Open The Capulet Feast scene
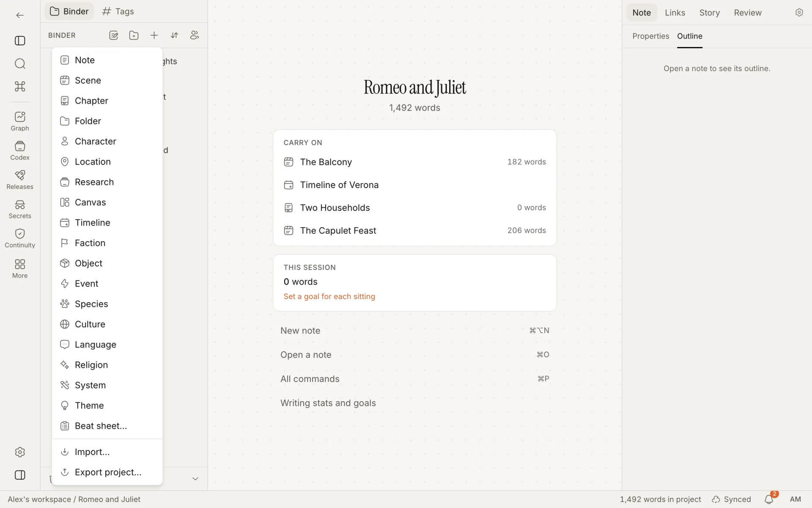The image size is (812, 508). [x=414, y=231]
